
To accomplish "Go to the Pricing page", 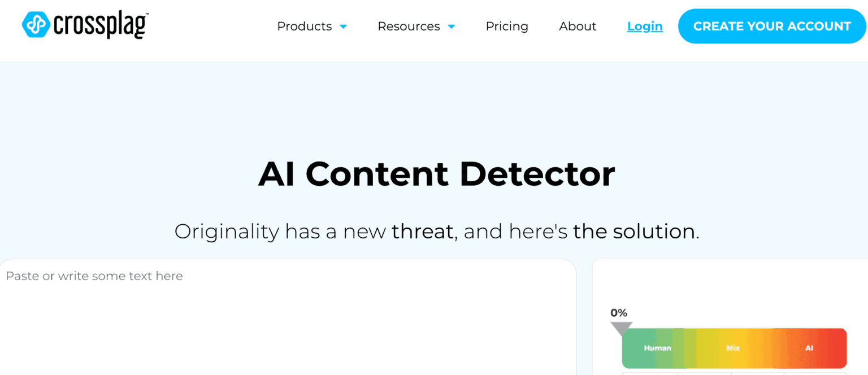I will [x=507, y=26].
